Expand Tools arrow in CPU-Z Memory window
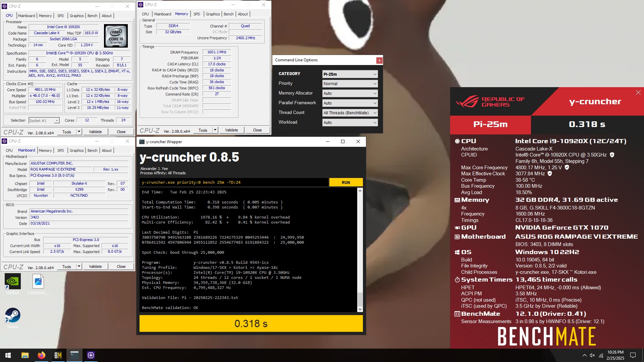 click(x=215, y=130)
